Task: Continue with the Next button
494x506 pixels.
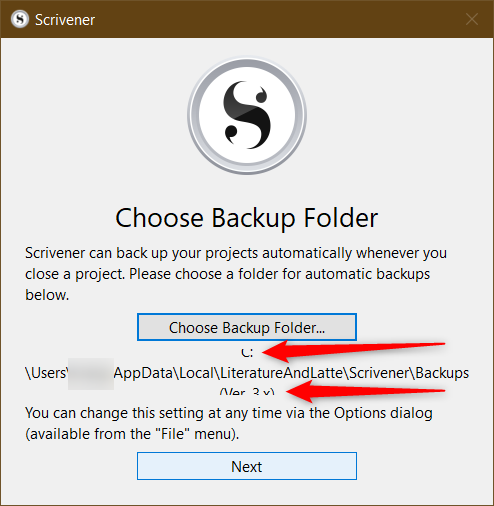Action: (x=247, y=466)
